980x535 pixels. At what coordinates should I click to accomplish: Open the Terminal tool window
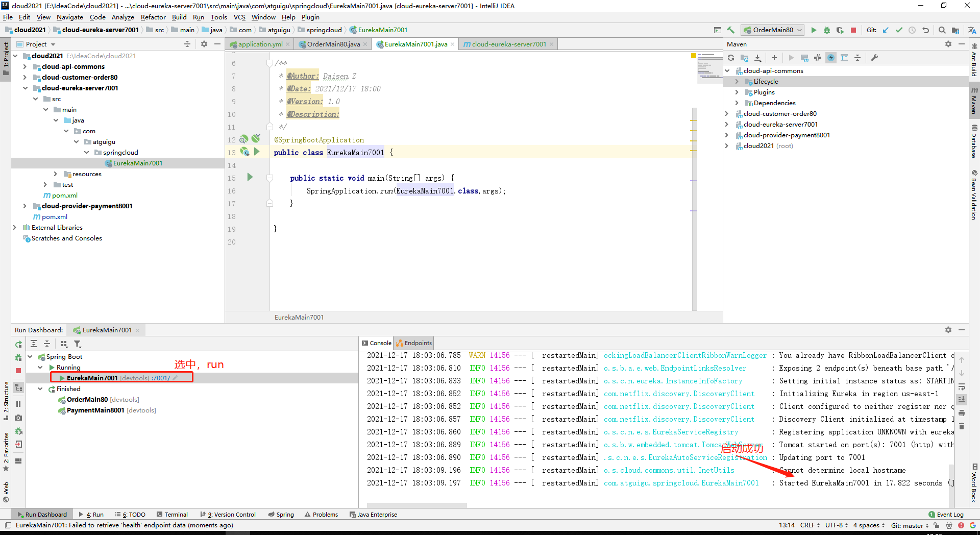(173, 515)
